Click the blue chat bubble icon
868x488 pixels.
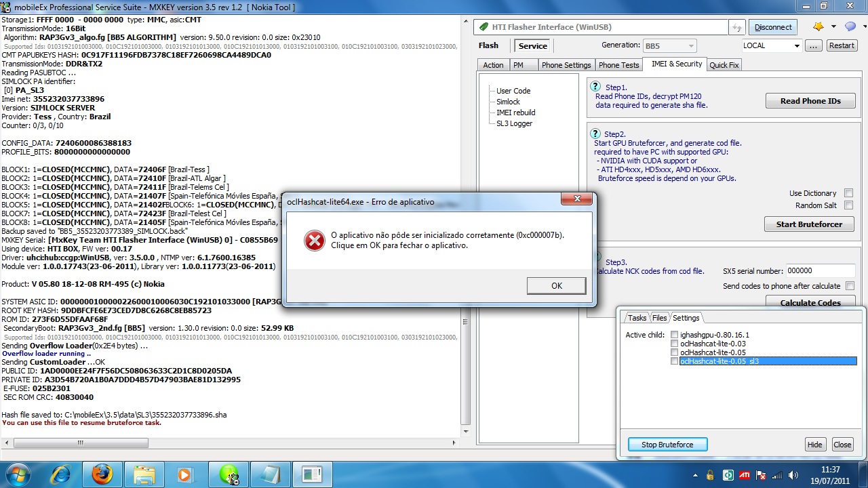[850, 26]
